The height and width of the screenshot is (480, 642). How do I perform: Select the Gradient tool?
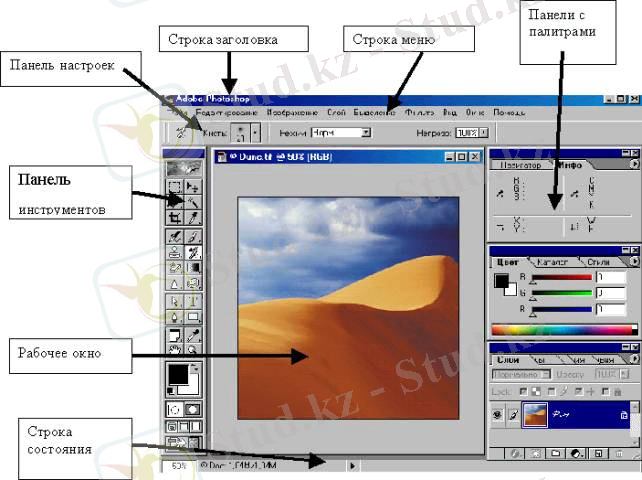tap(192, 268)
